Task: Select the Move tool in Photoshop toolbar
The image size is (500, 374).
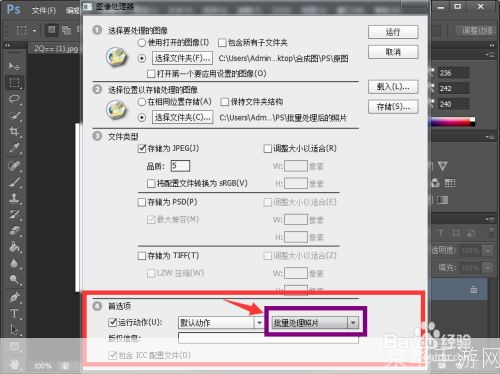Action: coord(14,66)
